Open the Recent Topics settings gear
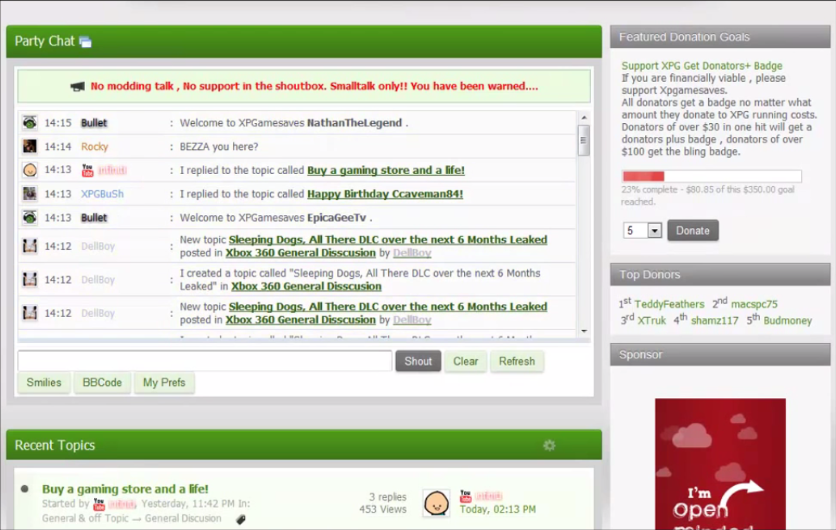The image size is (836, 530). coord(548,445)
